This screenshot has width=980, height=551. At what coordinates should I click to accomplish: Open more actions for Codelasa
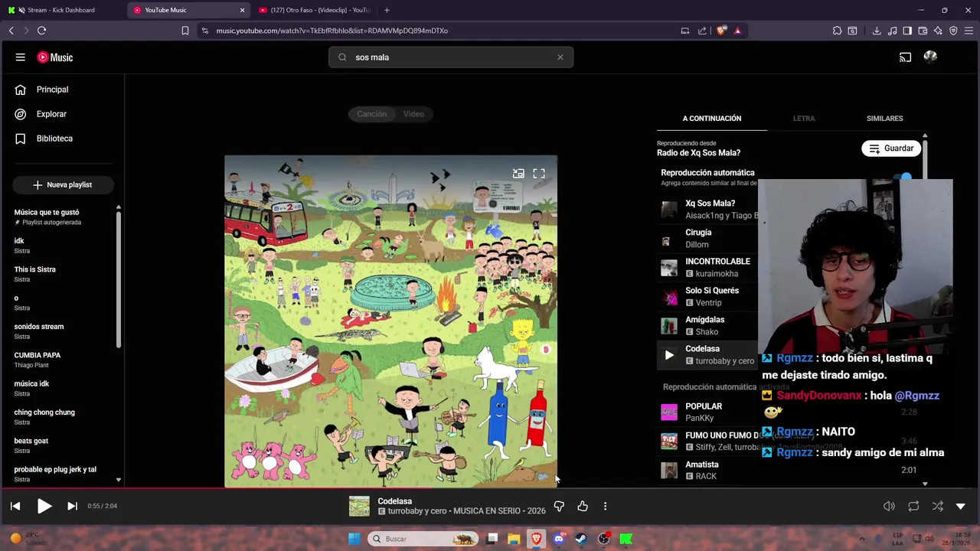click(x=605, y=506)
